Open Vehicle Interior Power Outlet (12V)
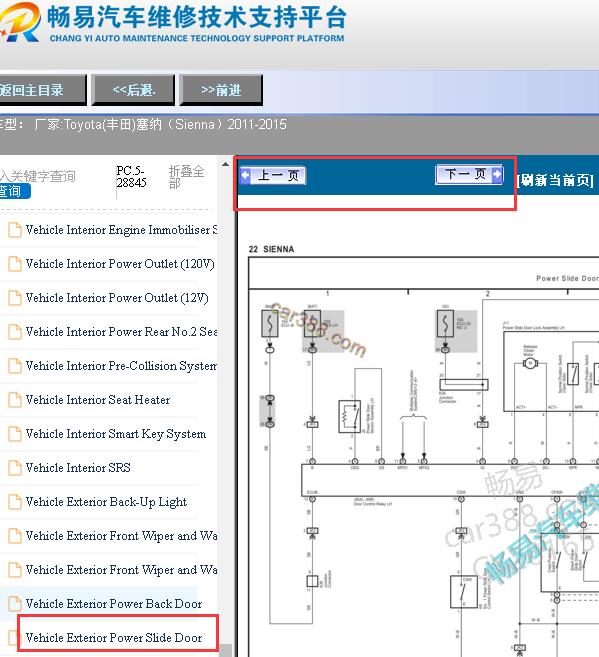The height and width of the screenshot is (657, 599). click(117, 298)
